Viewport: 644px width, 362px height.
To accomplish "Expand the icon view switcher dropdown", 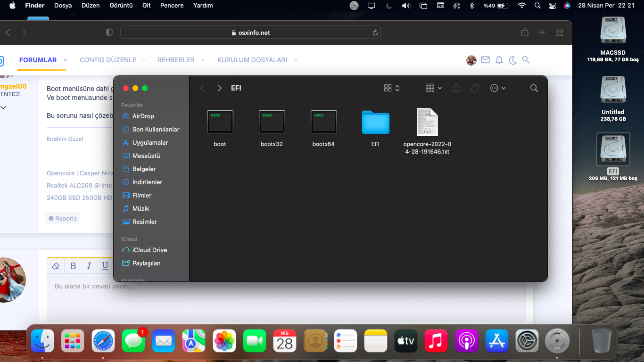I will point(392,88).
